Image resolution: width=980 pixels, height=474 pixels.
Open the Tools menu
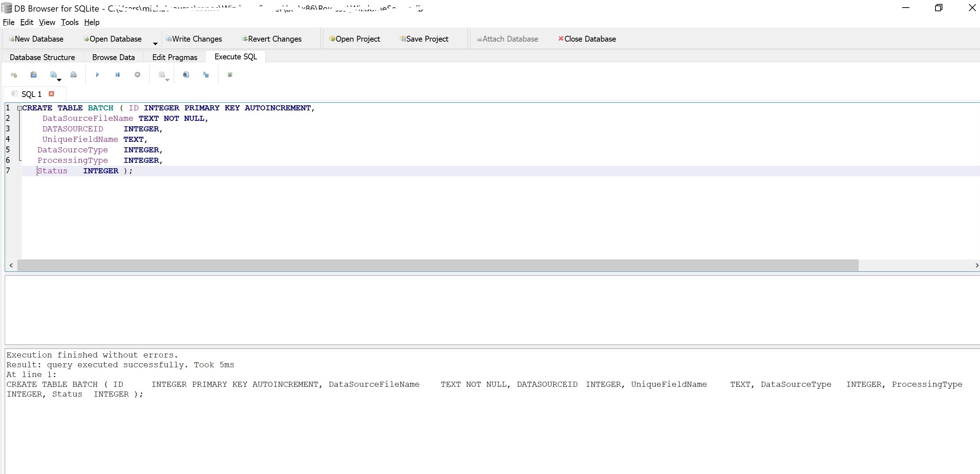click(69, 22)
